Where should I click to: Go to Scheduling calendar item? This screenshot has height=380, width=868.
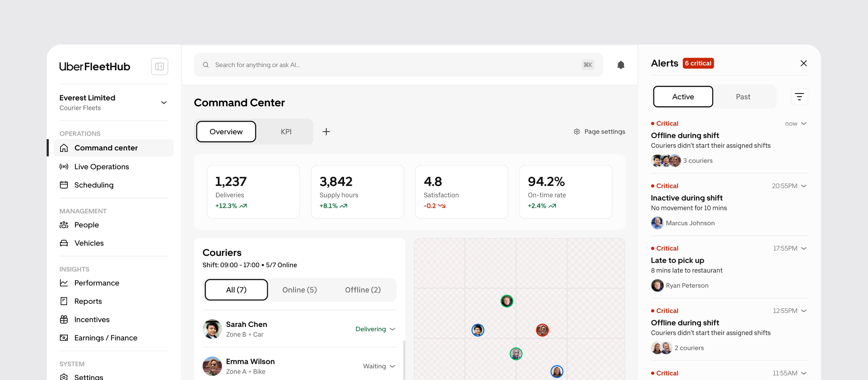click(x=94, y=185)
